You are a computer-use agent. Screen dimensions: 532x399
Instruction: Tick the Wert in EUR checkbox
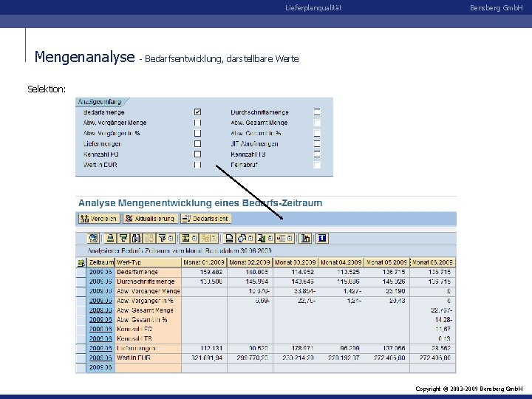(x=197, y=165)
